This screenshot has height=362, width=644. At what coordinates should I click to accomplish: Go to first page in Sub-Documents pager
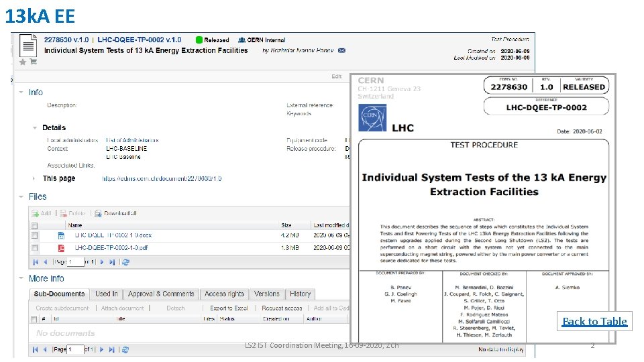36,350
